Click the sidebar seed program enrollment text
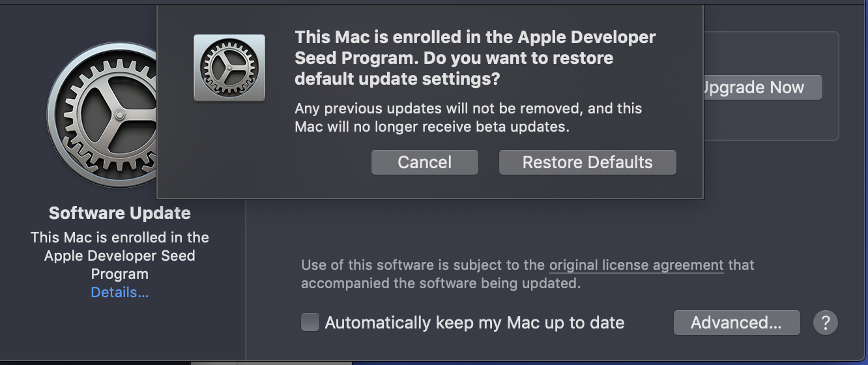Screen dimensions: 868x365 pos(120,255)
